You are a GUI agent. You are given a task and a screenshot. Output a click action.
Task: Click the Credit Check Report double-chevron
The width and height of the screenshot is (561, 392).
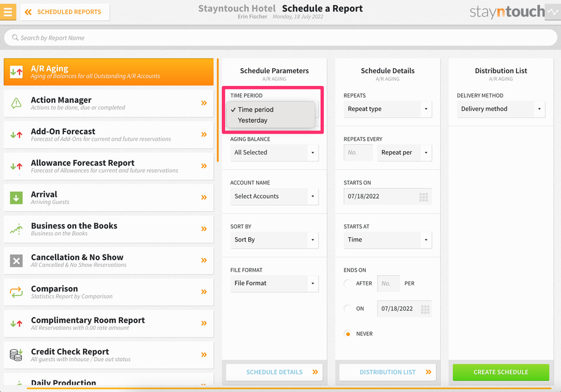coord(204,355)
